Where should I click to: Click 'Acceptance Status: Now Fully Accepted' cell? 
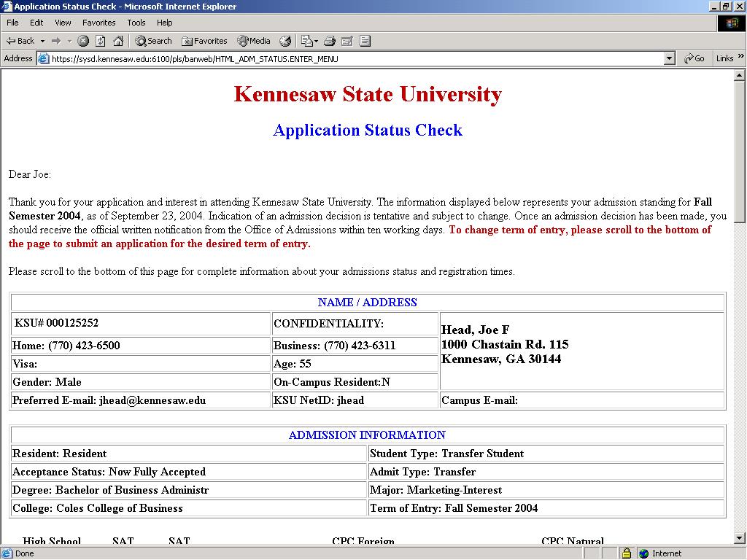(x=189, y=472)
